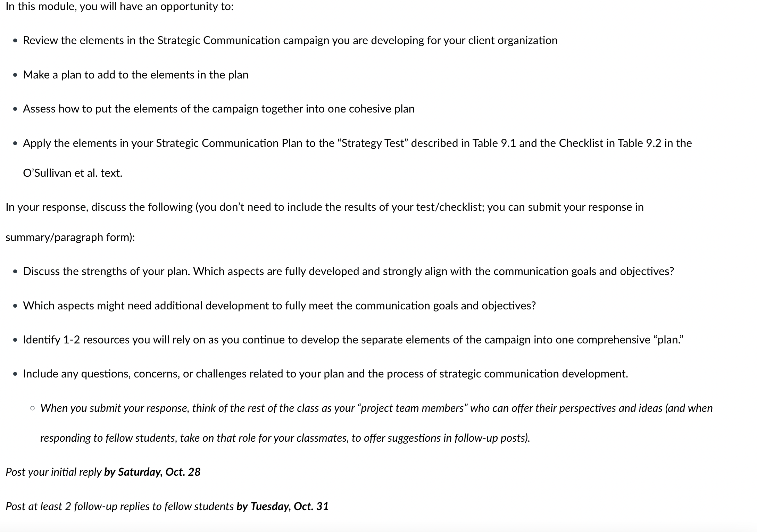Click 'In your response, discuss the following'
This screenshot has width=757, height=532.
click(99, 207)
